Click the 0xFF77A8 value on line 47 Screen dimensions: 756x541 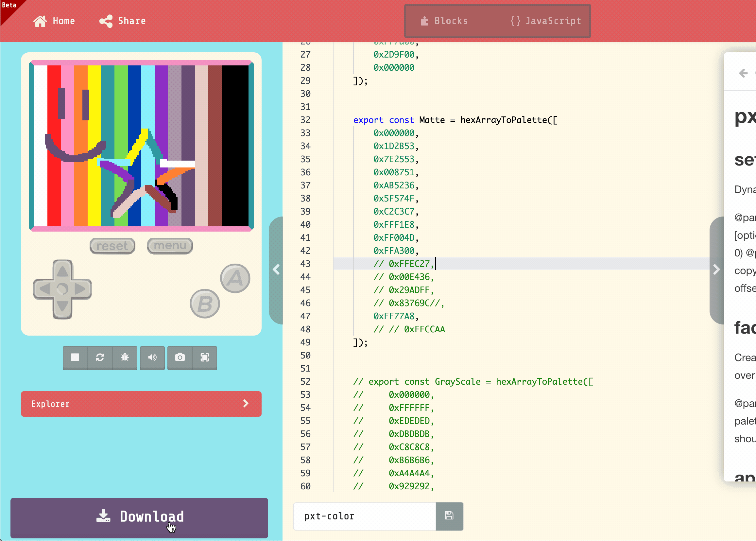tap(394, 316)
